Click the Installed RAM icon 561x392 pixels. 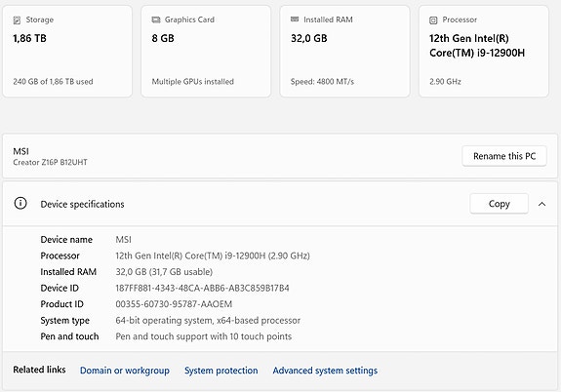[295, 20]
